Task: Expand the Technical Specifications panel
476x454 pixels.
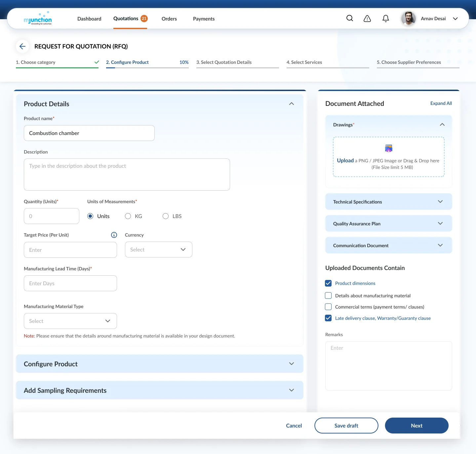Action: (389, 202)
